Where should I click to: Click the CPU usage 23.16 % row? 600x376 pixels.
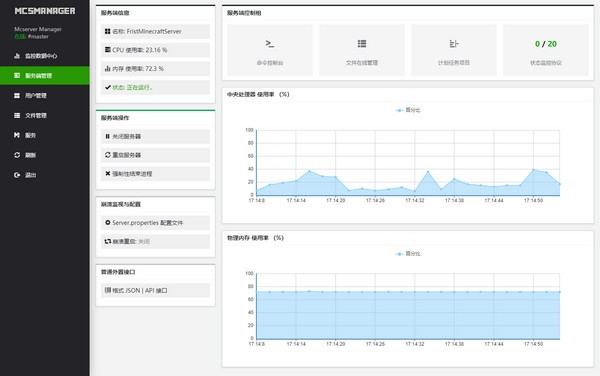tap(155, 50)
